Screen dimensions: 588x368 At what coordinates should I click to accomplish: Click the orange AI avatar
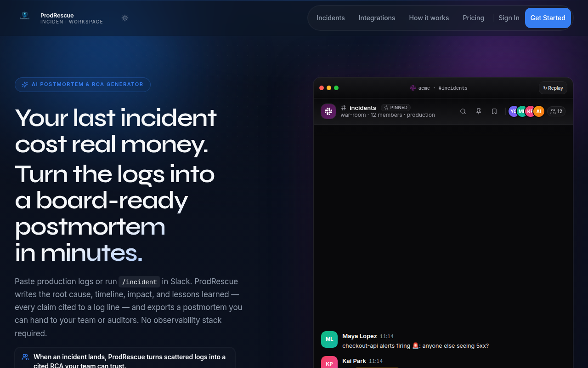(x=539, y=111)
